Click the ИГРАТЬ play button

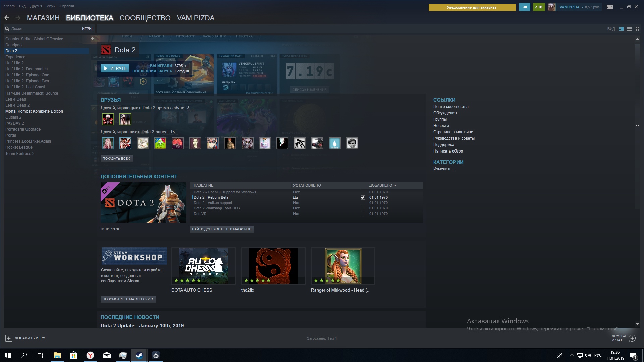[x=115, y=68]
